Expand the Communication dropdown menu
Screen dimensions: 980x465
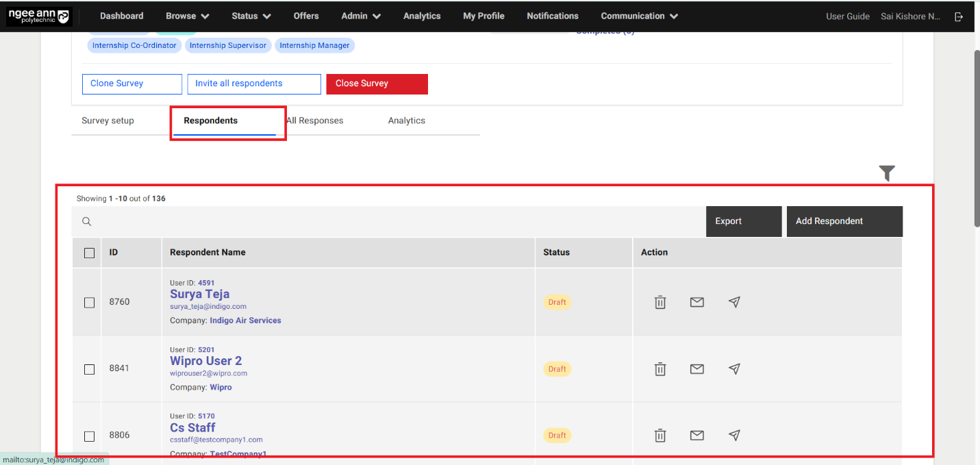(x=639, y=16)
